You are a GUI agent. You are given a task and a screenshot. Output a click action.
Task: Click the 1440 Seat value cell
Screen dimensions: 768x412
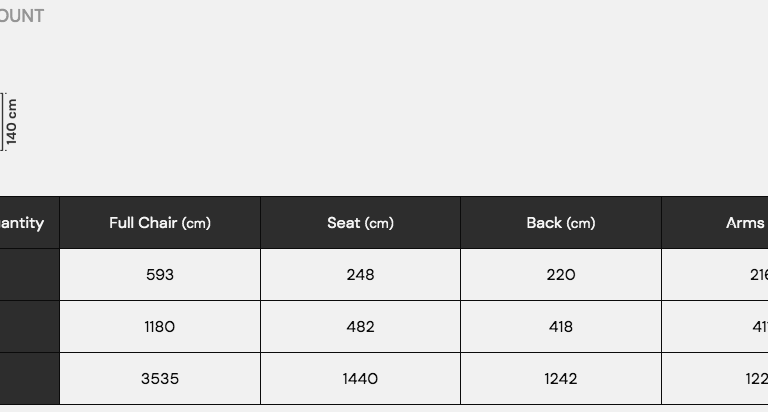[360, 378]
